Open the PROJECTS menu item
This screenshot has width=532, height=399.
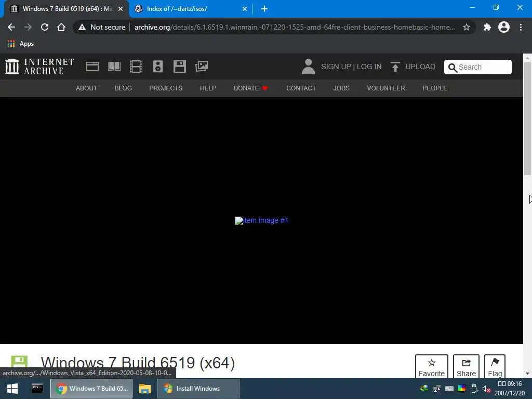[x=166, y=88]
